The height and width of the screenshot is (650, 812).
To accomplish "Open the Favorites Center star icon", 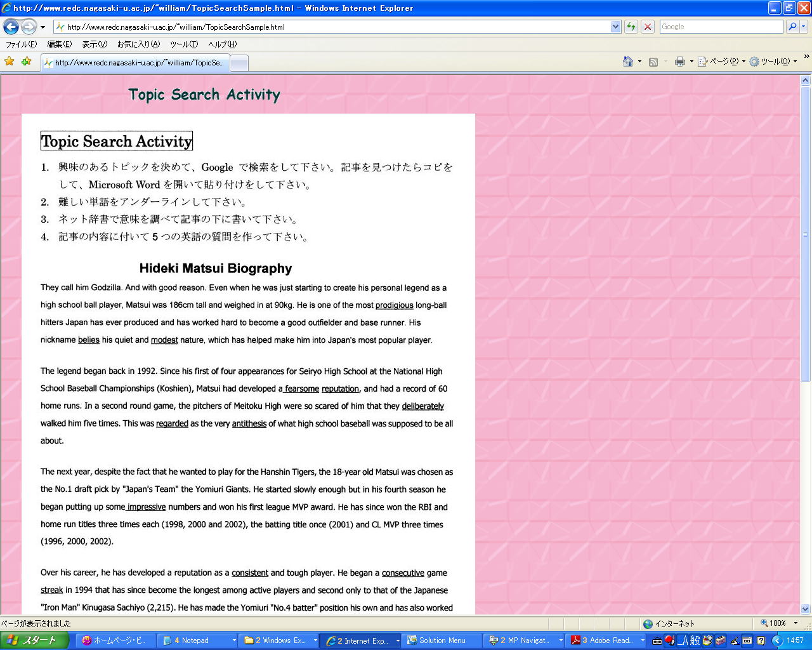I will coord(9,62).
